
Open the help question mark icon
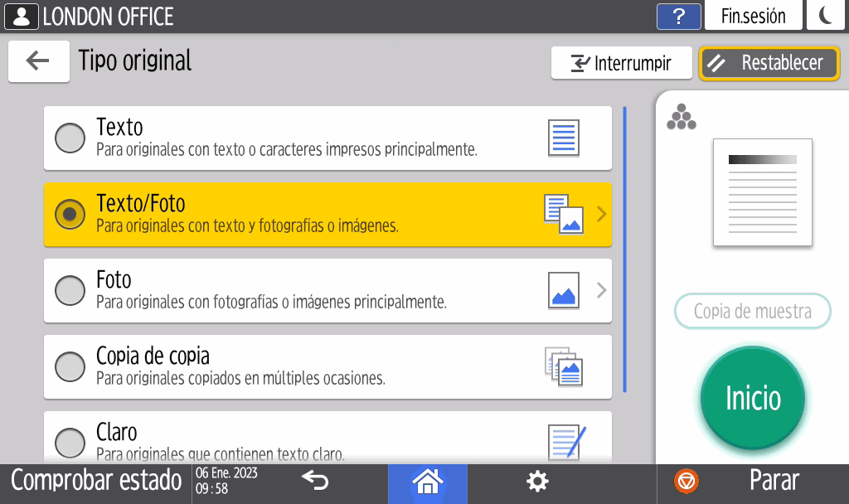(678, 17)
